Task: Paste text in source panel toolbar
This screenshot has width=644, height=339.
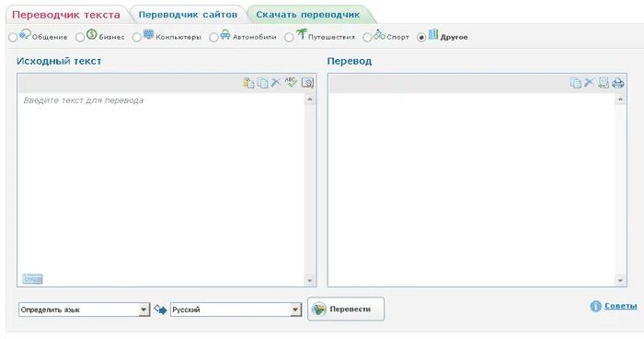Action: 248,83
